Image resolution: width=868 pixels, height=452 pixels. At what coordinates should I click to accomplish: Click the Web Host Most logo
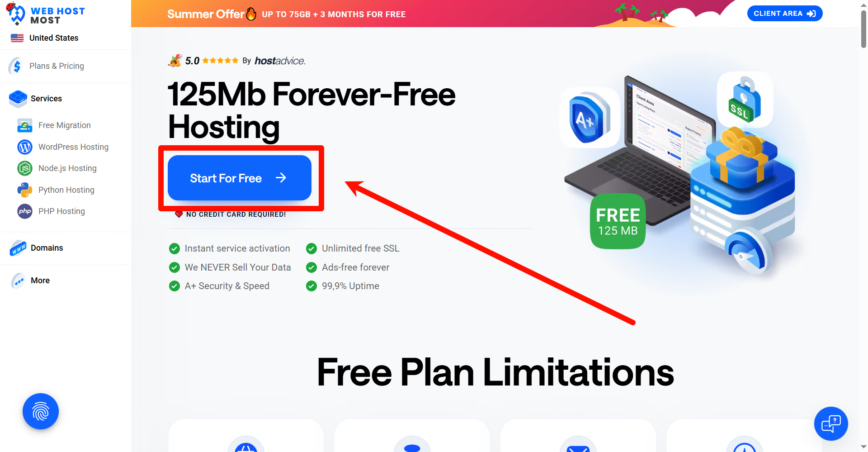(45, 14)
